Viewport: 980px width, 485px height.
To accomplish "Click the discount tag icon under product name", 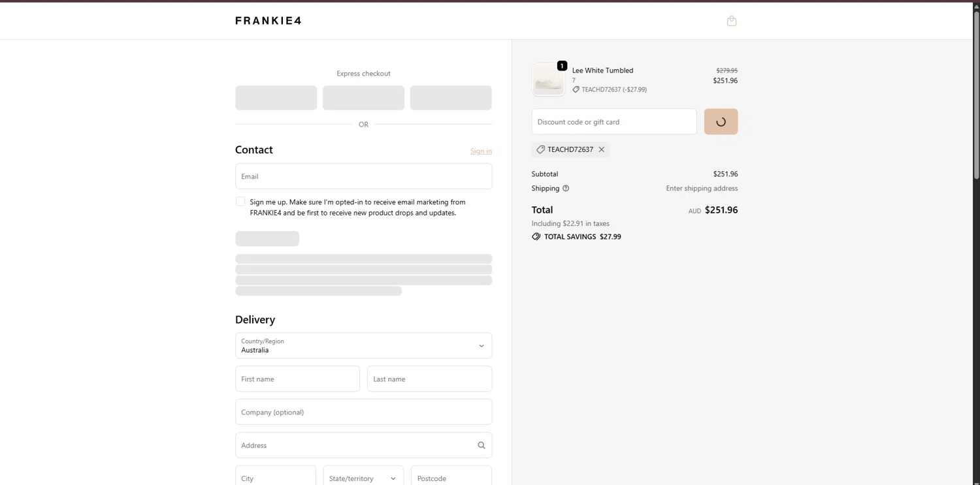I will click(576, 89).
